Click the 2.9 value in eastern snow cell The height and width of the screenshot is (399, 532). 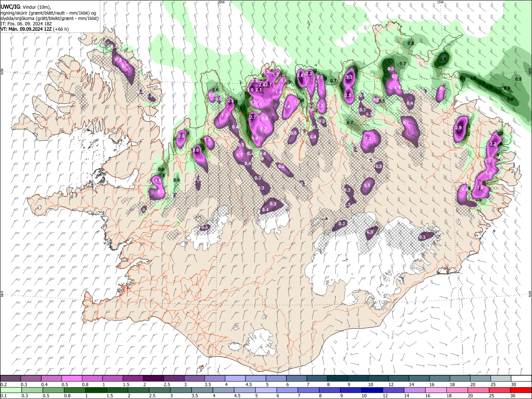(459, 128)
